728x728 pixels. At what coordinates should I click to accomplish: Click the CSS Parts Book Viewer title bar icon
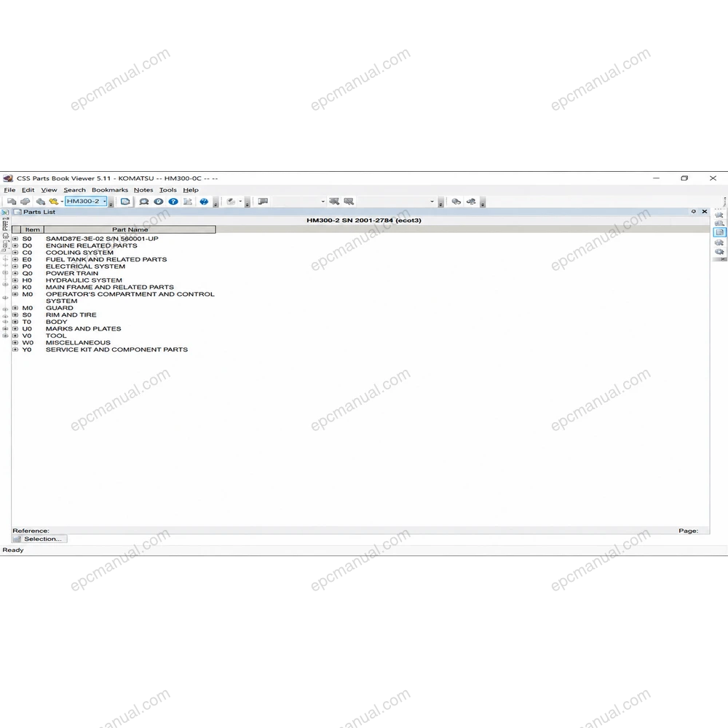8,178
